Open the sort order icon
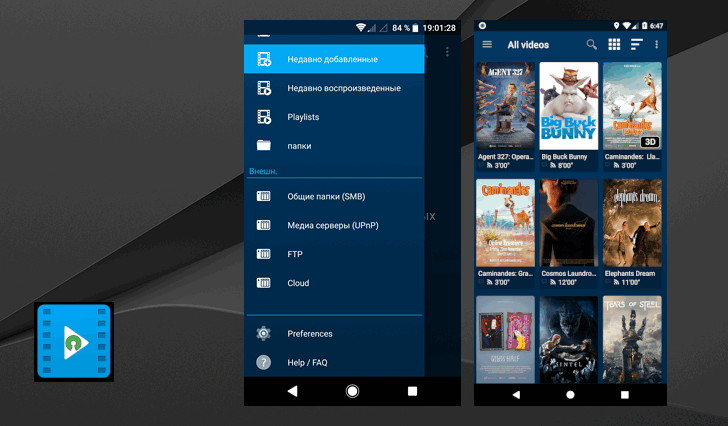Image resolution: width=728 pixels, height=426 pixels. (637, 45)
